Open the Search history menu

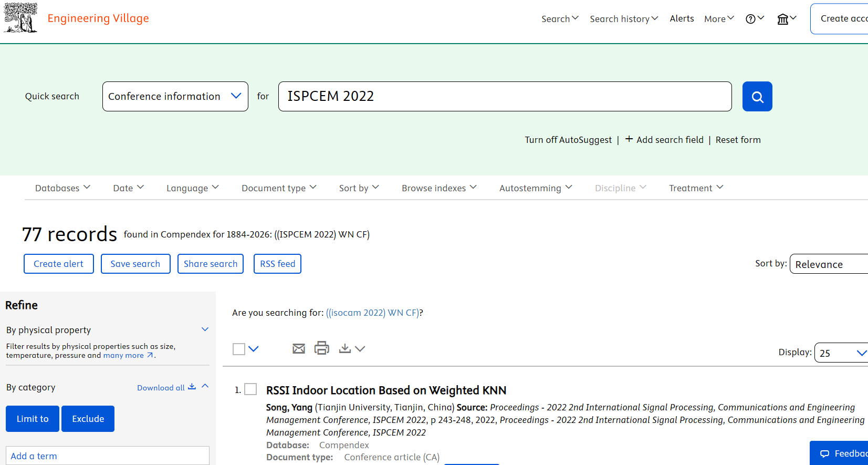(624, 18)
